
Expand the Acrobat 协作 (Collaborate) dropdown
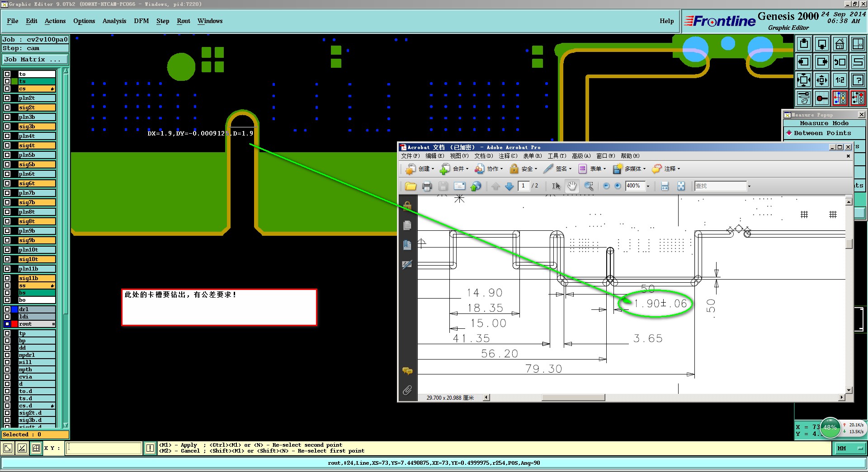pyautogui.click(x=501, y=169)
